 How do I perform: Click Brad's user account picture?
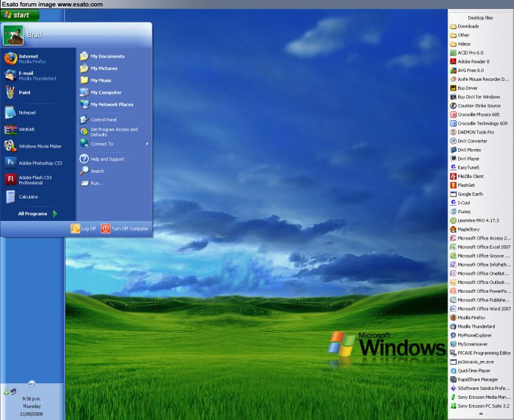(x=13, y=35)
